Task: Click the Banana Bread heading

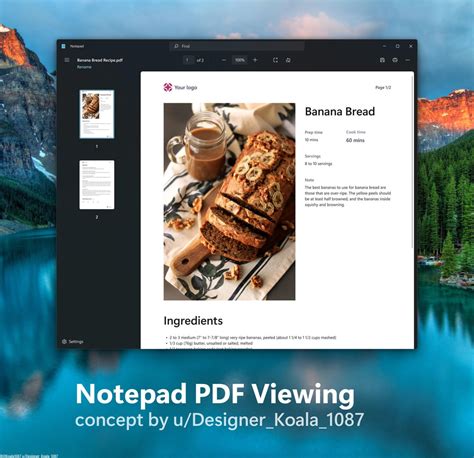Action: click(340, 111)
